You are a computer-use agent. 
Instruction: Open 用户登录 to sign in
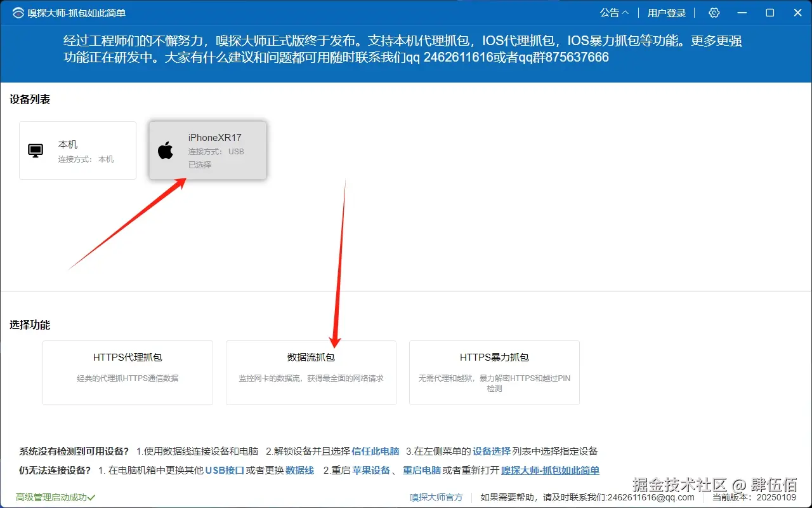click(x=666, y=12)
